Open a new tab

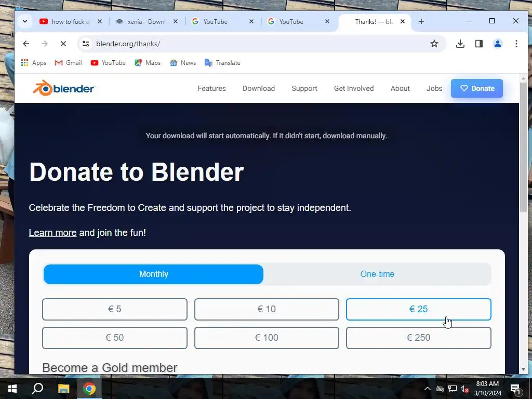421,21
